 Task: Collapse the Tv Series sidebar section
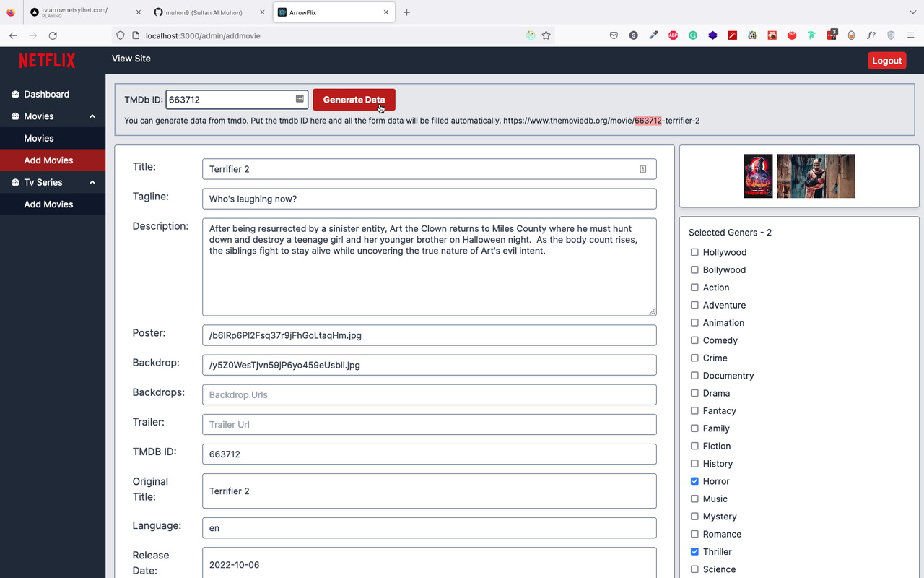(92, 183)
